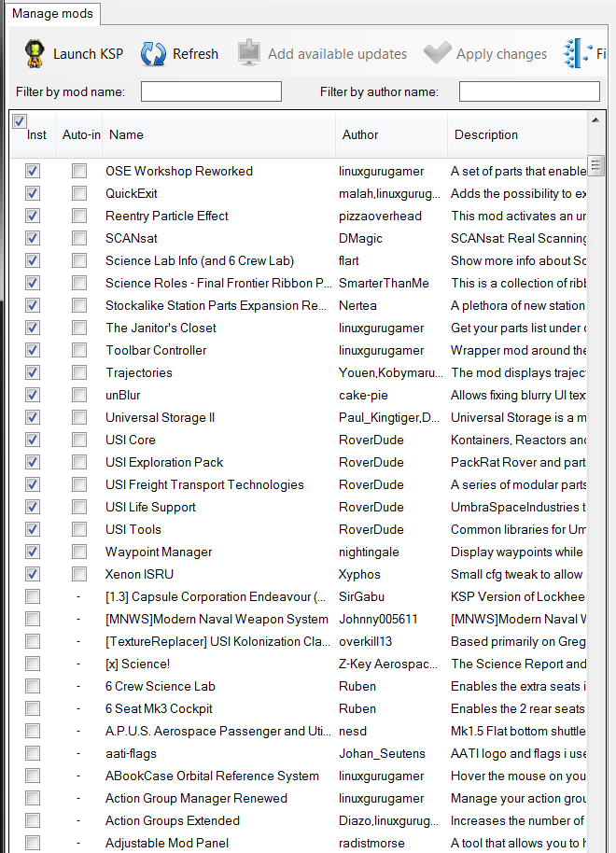Click the Refresh arrows icon
Viewport: 616px width, 853px height.
(x=153, y=54)
